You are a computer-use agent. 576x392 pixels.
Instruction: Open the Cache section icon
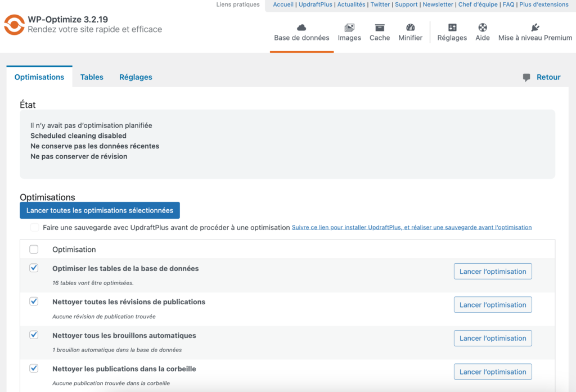coord(379,26)
